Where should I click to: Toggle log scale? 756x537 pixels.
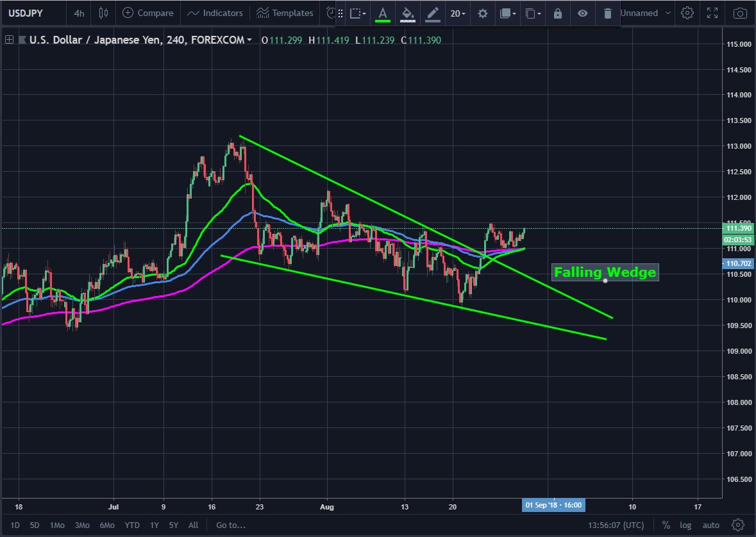tap(685, 525)
